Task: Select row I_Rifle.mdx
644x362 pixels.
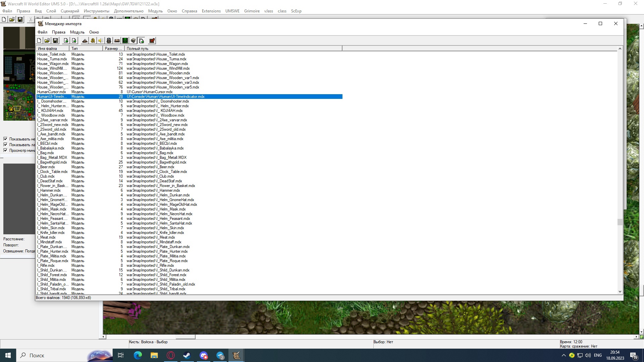Action: 189,265
